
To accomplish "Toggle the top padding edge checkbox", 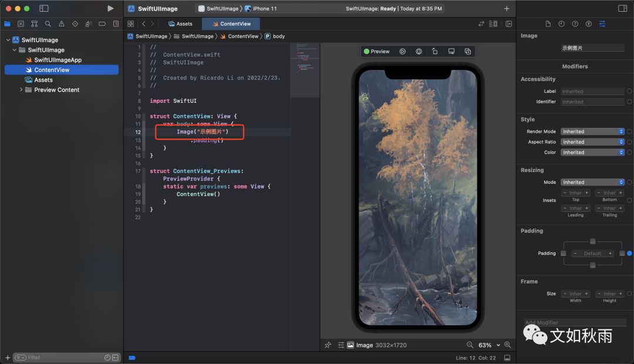I will pyautogui.click(x=593, y=241).
